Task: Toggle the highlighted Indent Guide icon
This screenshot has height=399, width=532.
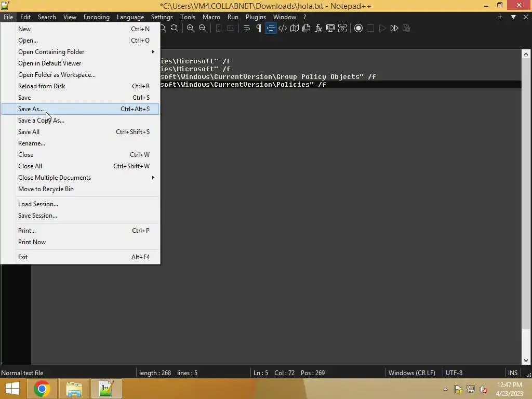Action: click(x=271, y=28)
